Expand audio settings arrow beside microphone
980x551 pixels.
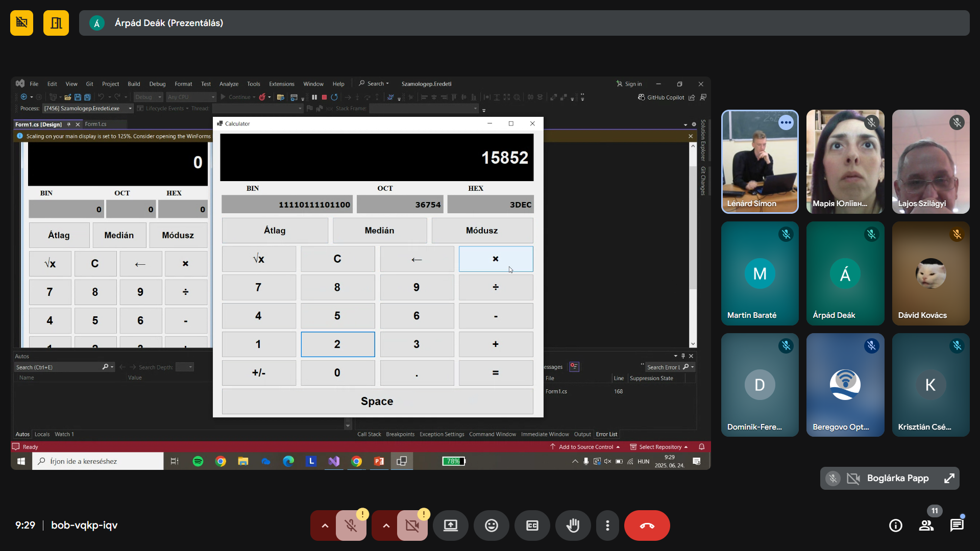pos(325,525)
